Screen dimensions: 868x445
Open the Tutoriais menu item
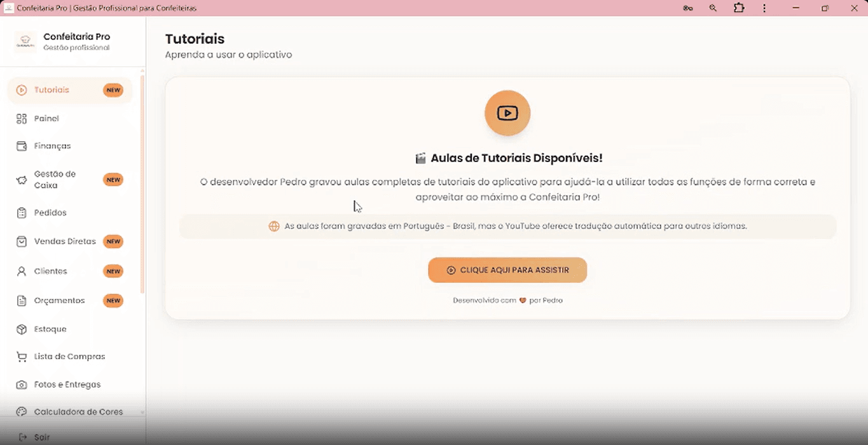pyautogui.click(x=70, y=90)
